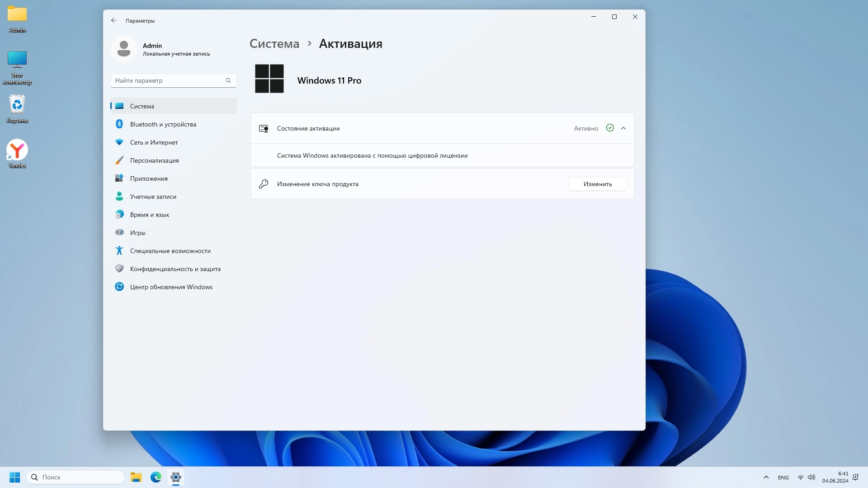
Task: Open the Admin account profile picture
Action: (x=124, y=49)
